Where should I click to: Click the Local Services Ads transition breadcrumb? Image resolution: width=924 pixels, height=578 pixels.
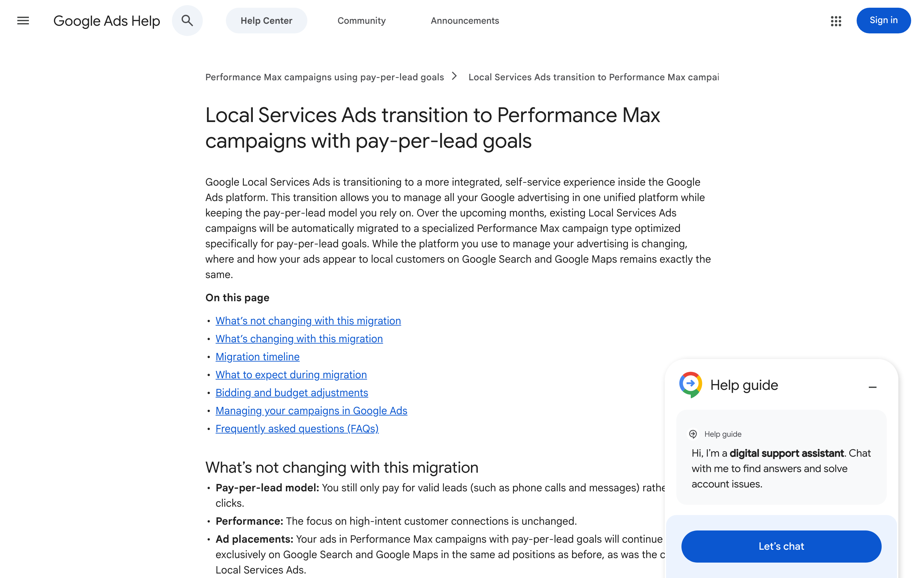coord(593,77)
